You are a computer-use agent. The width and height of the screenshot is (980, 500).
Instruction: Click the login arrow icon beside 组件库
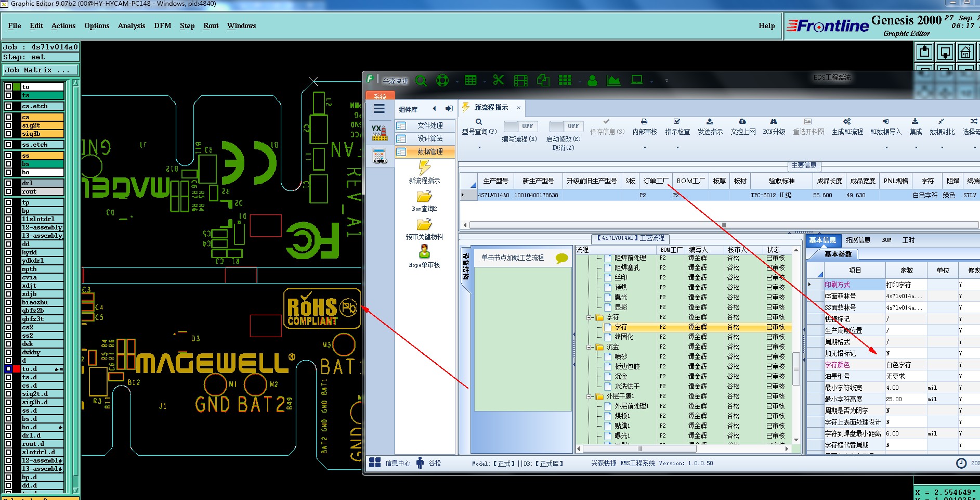(449, 109)
